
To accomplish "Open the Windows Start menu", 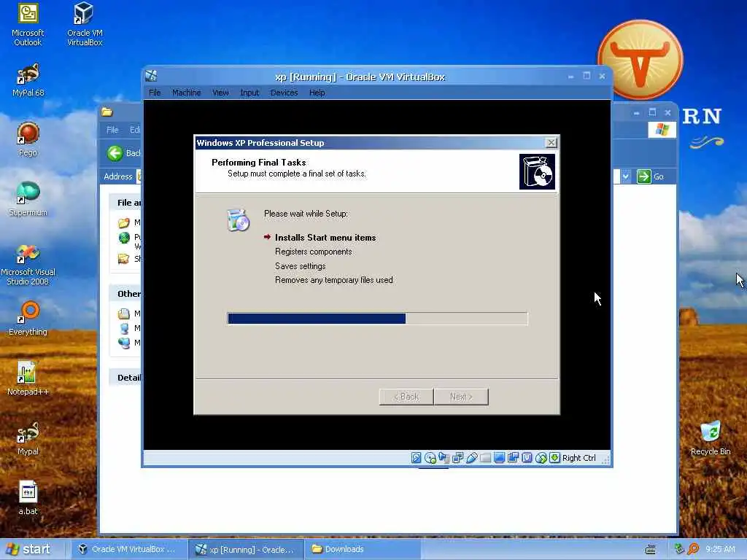I will pos(28,549).
